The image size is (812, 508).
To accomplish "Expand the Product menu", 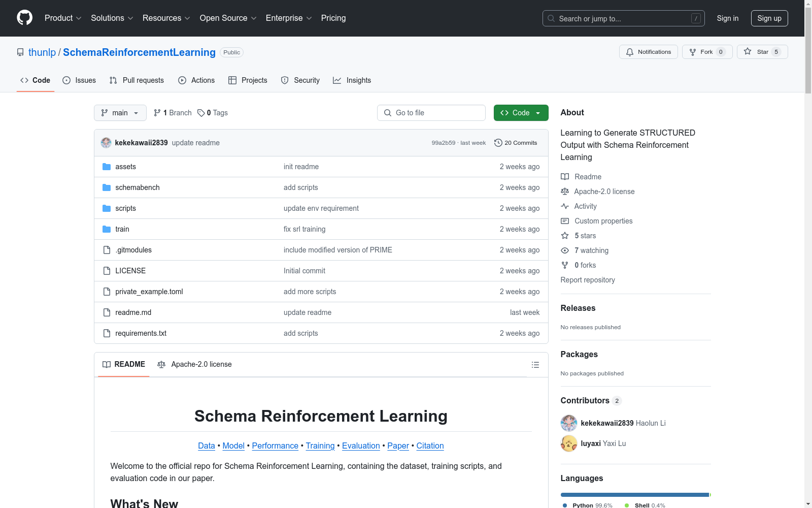I will click(63, 18).
